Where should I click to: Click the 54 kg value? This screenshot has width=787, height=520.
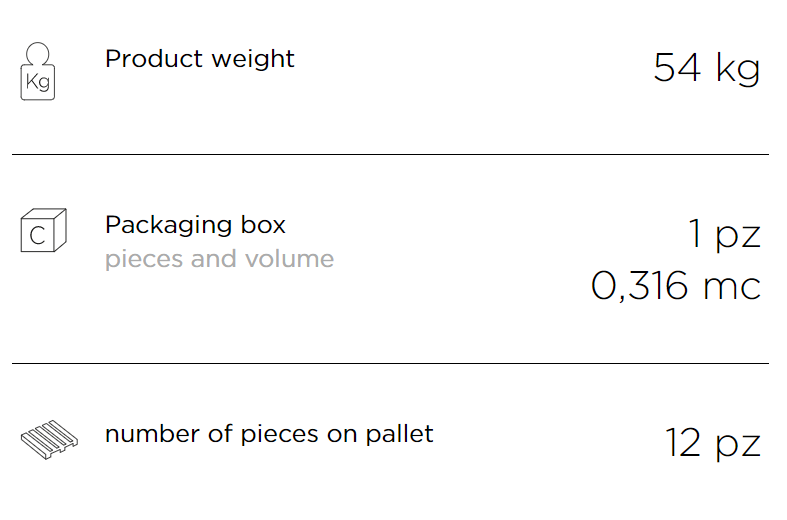point(707,68)
